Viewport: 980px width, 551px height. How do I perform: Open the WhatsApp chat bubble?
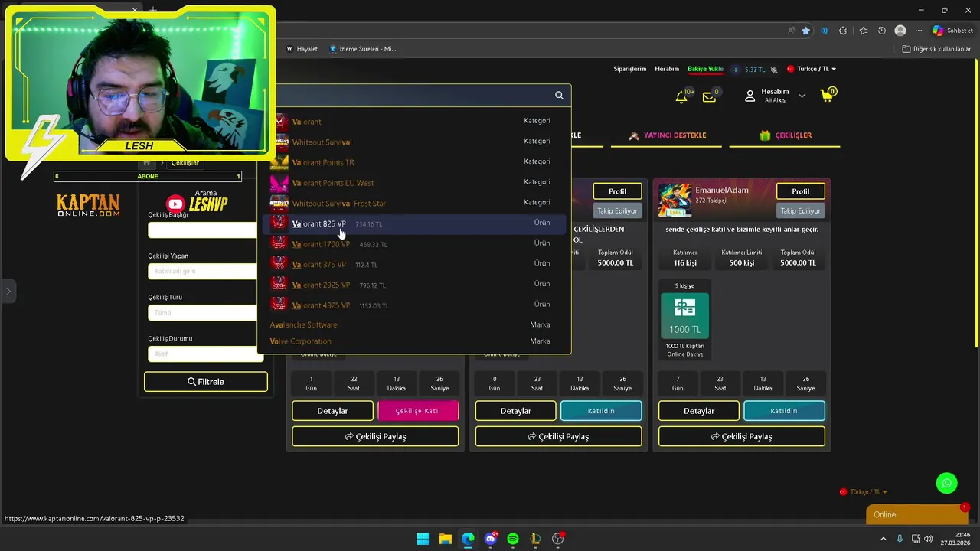947,483
